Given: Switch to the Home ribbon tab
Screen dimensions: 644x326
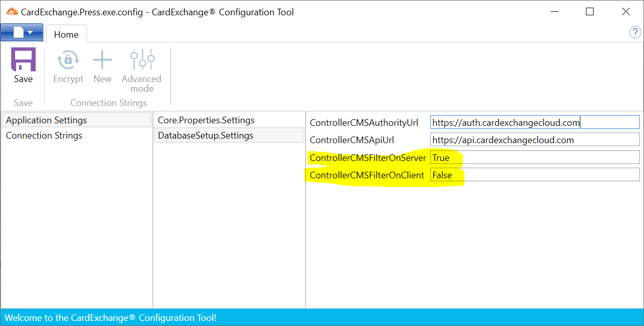Looking at the screenshot, I should click(x=66, y=34).
